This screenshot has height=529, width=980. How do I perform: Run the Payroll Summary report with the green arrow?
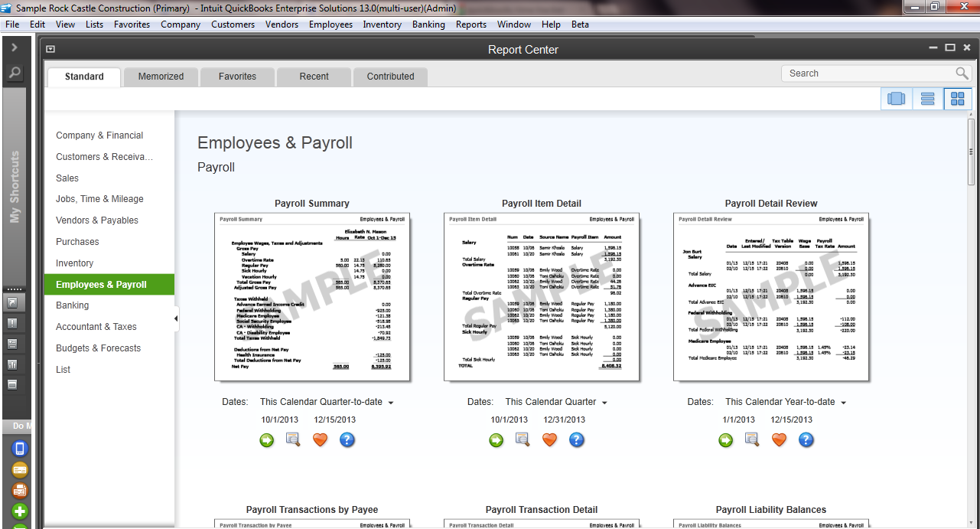pyautogui.click(x=266, y=440)
